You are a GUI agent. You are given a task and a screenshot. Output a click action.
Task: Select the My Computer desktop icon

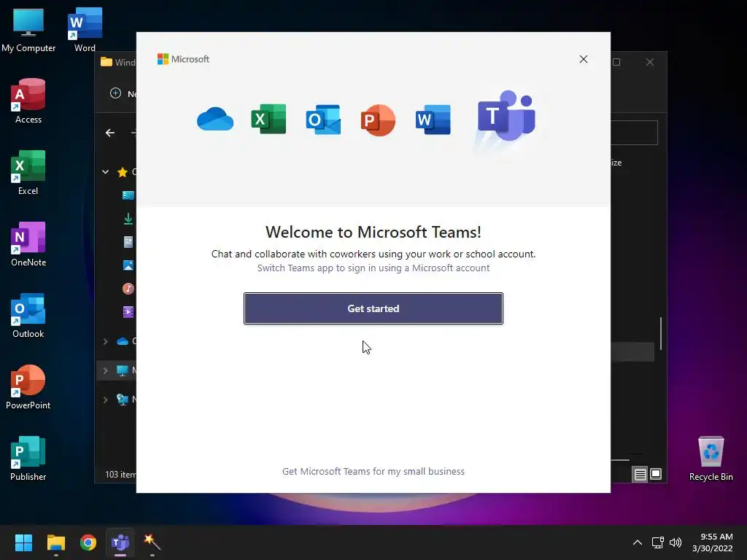(x=28, y=30)
